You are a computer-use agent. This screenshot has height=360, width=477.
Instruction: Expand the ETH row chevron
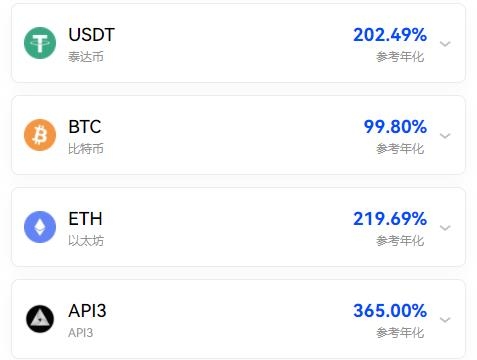click(445, 228)
